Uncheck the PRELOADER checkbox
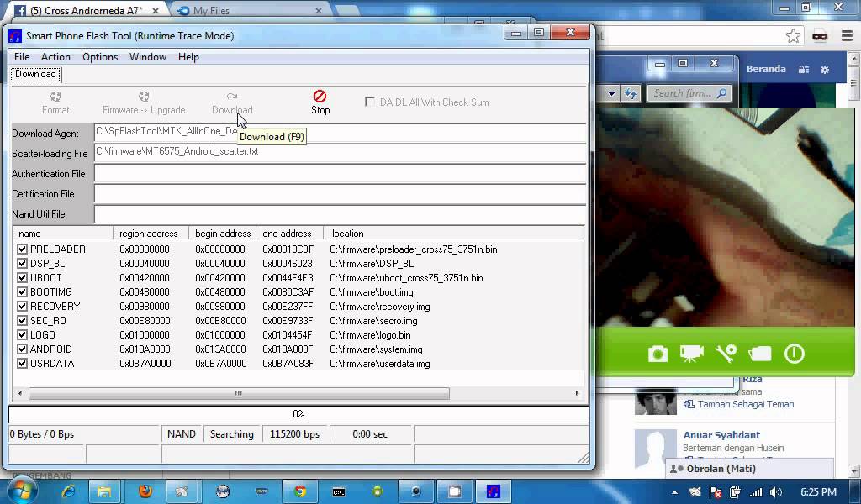 [22, 249]
